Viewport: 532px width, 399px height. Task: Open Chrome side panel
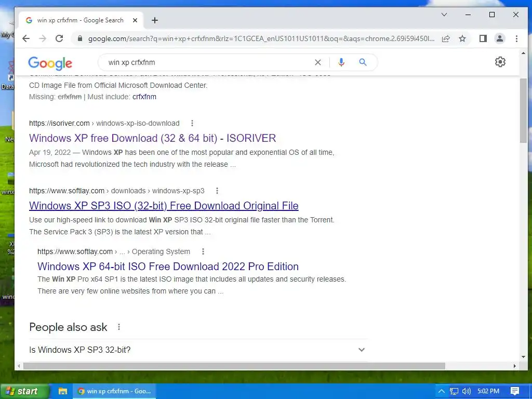point(483,38)
